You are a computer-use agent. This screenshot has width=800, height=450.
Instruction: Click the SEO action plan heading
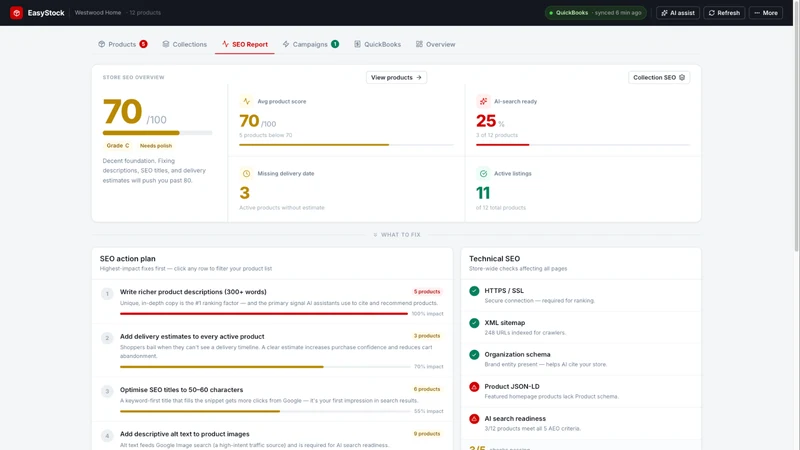pyautogui.click(x=128, y=259)
